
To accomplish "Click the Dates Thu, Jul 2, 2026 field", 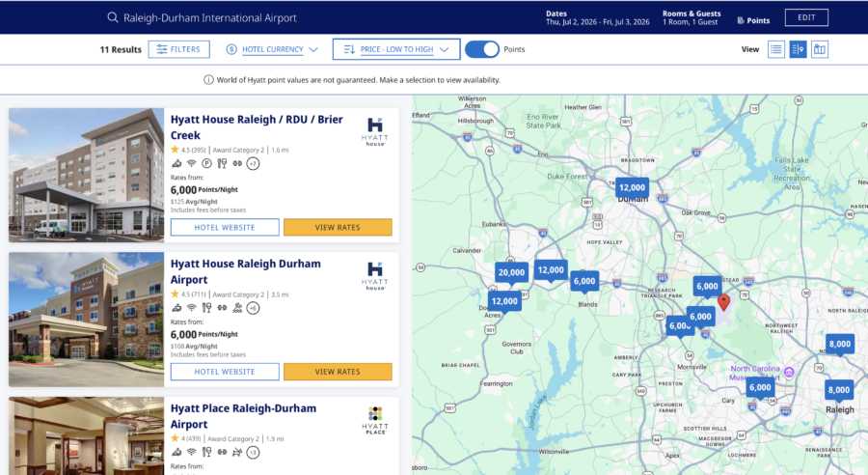I will tap(597, 17).
